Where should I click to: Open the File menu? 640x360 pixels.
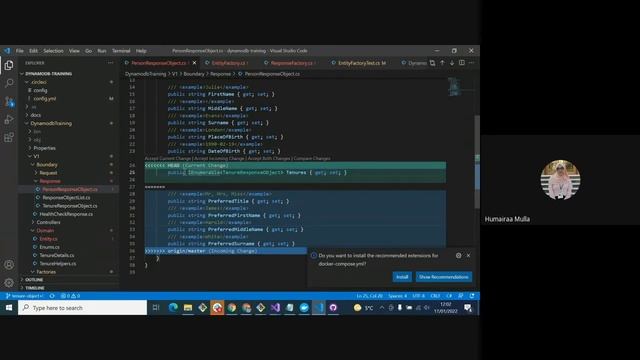tap(20, 51)
